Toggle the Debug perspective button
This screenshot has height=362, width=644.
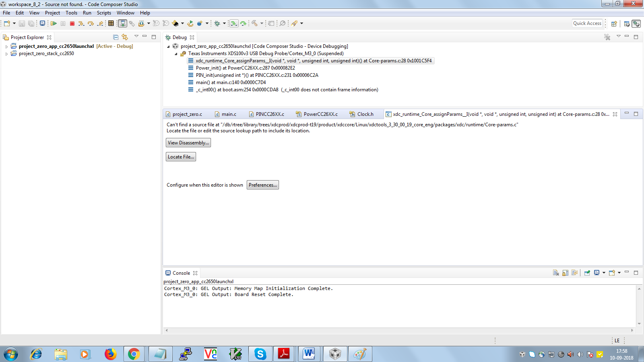pos(636,24)
